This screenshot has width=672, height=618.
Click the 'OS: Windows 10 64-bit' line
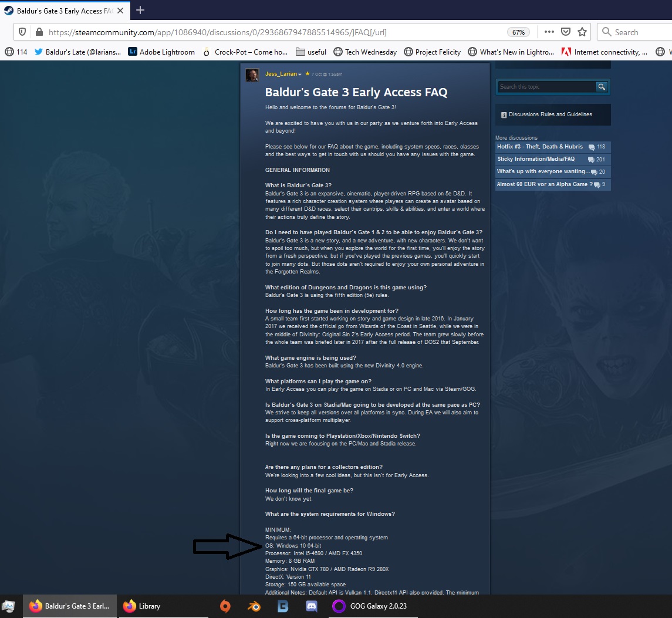pos(293,546)
